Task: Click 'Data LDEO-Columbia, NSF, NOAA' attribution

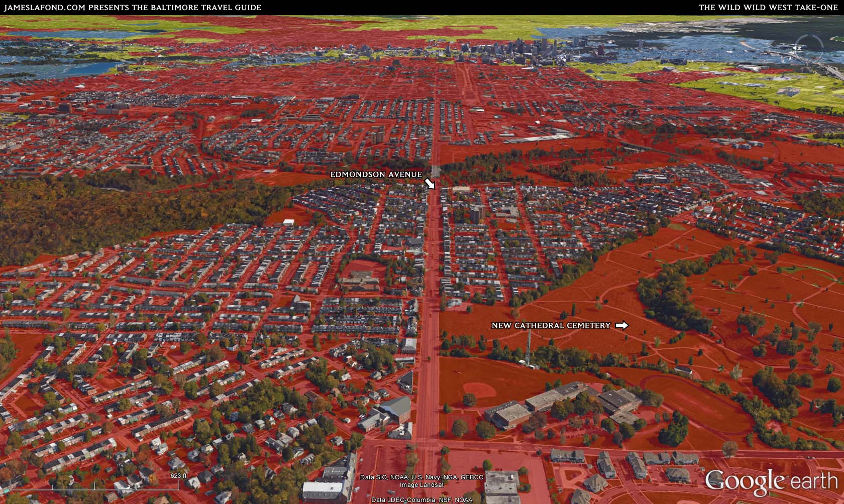Action: tap(422, 500)
